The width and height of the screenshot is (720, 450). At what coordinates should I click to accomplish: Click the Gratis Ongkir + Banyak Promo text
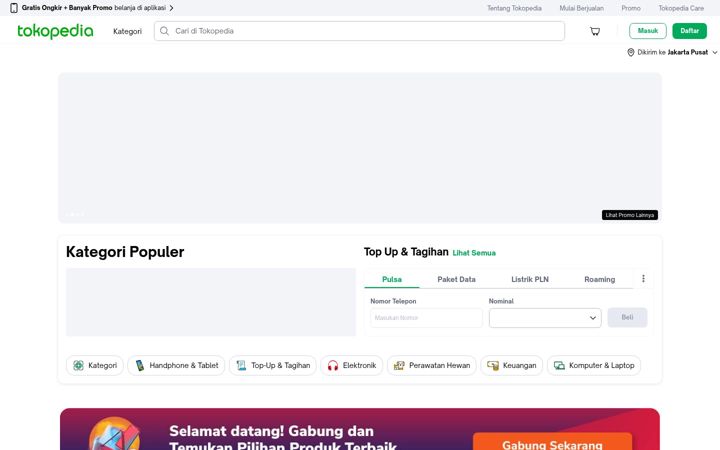67,8
